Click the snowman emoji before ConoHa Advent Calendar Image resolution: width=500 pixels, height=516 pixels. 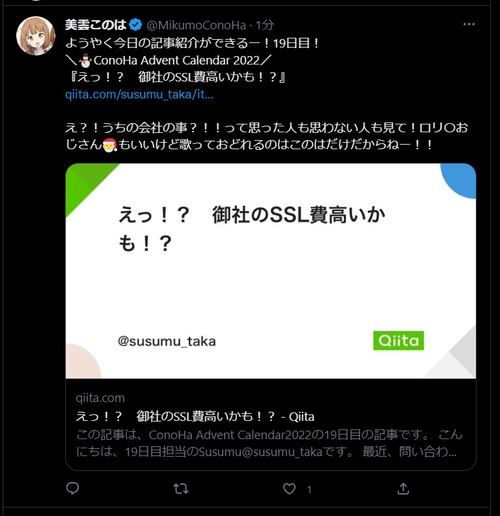click(85, 61)
